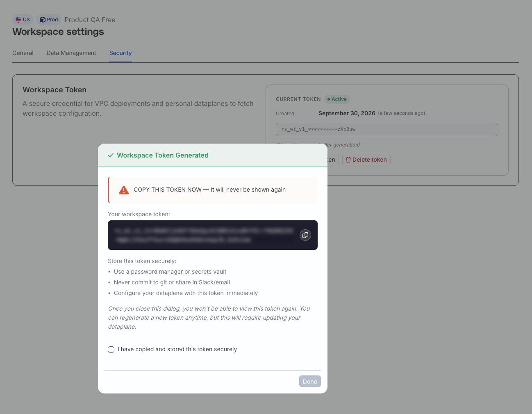Click the green checkmark icon in the dialog header
This screenshot has height=414, width=532.
pos(110,156)
